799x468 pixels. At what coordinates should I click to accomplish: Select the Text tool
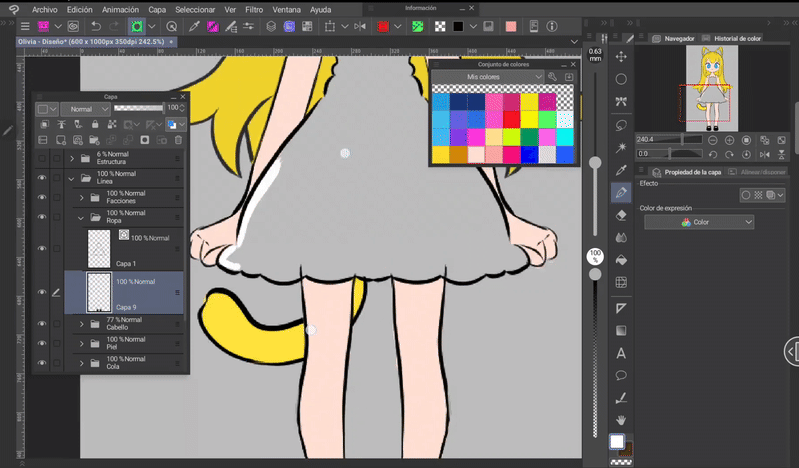pyautogui.click(x=621, y=353)
